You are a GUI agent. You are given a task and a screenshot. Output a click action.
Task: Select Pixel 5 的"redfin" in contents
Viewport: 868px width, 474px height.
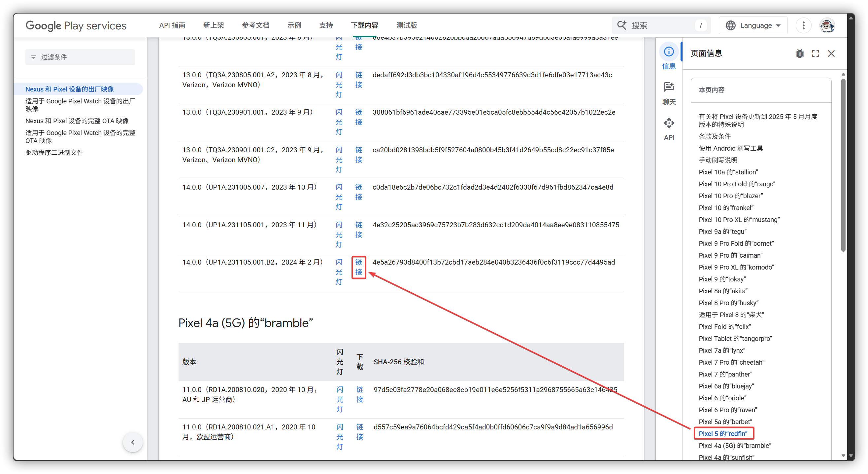[723, 434]
